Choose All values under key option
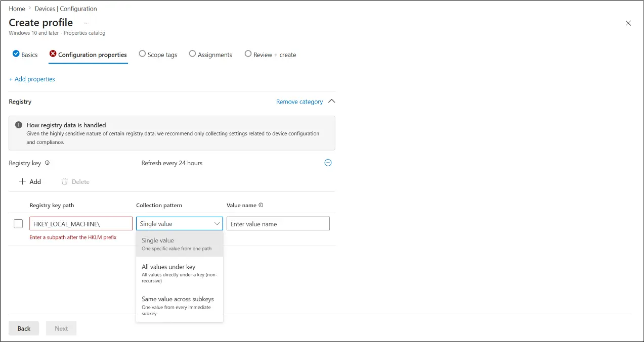Viewport: 644px width, 342px height. [180, 273]
